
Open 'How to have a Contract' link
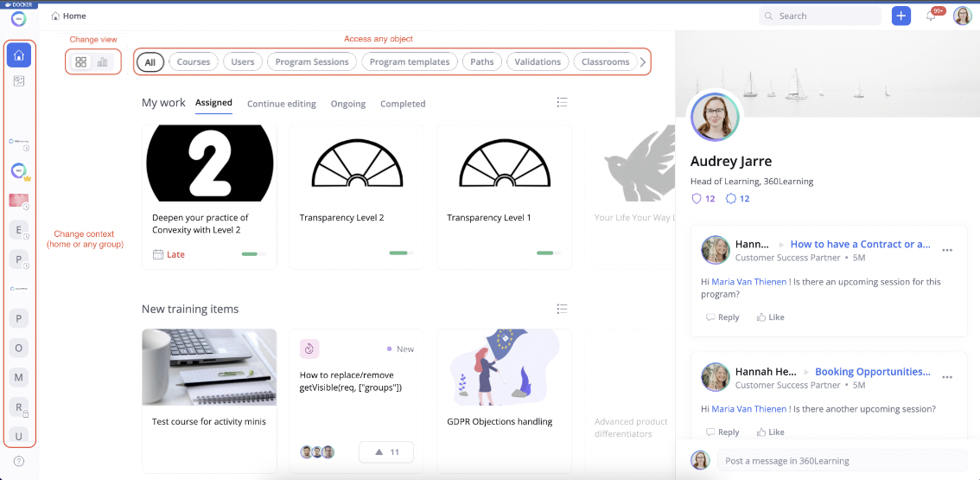click(860, 245)
